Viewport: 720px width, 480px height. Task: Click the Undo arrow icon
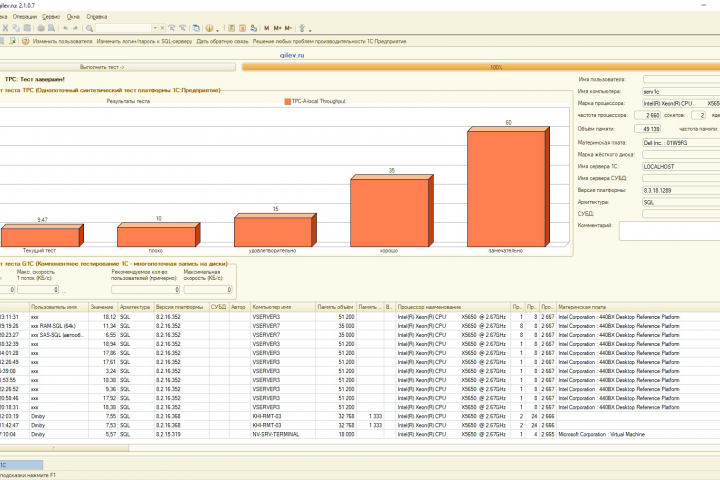tap(65, 28)
